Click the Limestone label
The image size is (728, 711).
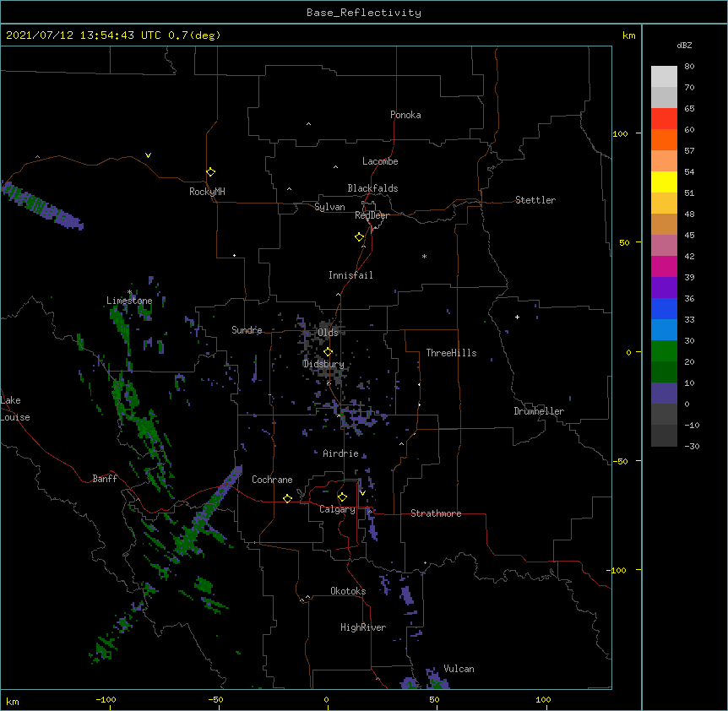click(x=129, y=301)
